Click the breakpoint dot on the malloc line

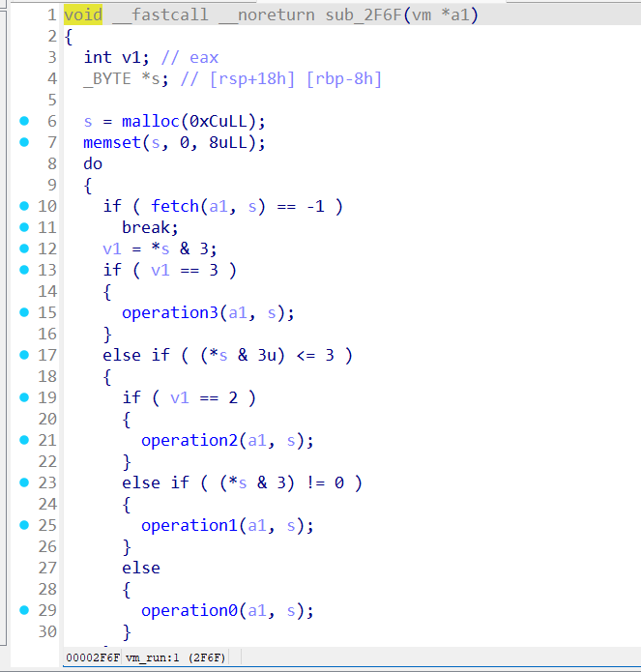(x=24, y=121)
